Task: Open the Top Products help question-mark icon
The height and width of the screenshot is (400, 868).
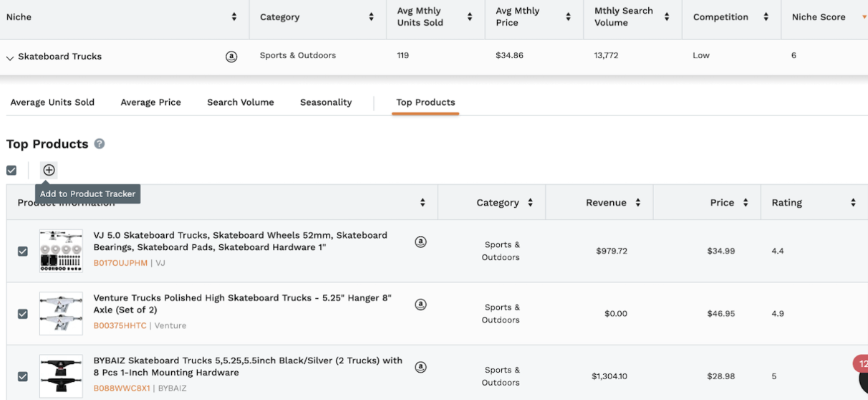Action: 100,144
